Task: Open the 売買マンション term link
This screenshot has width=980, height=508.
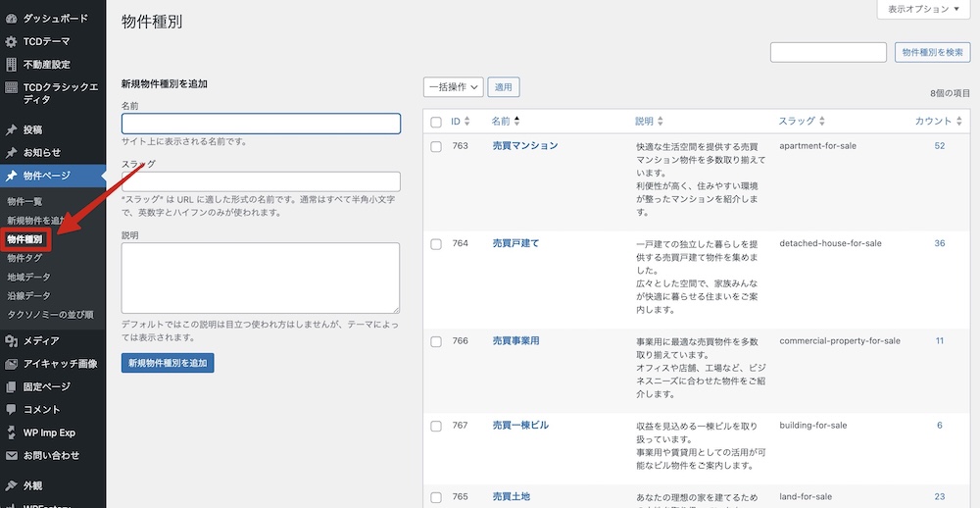Action: (525, 146)
